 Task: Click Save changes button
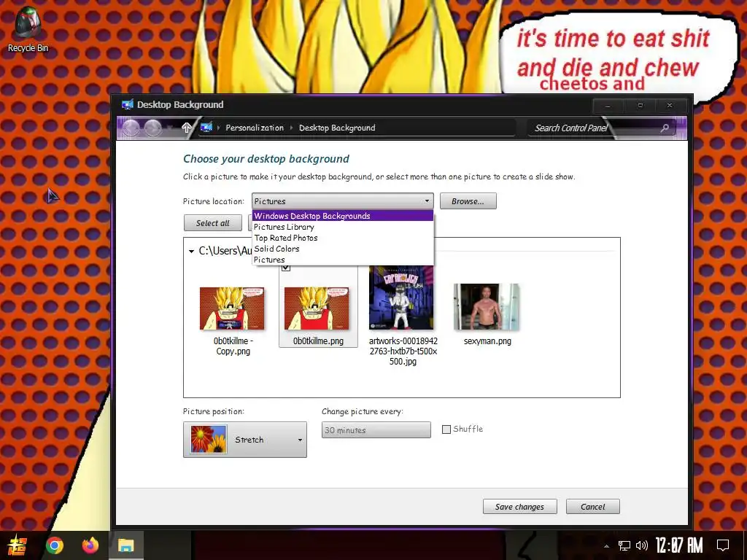pos(519,507)
